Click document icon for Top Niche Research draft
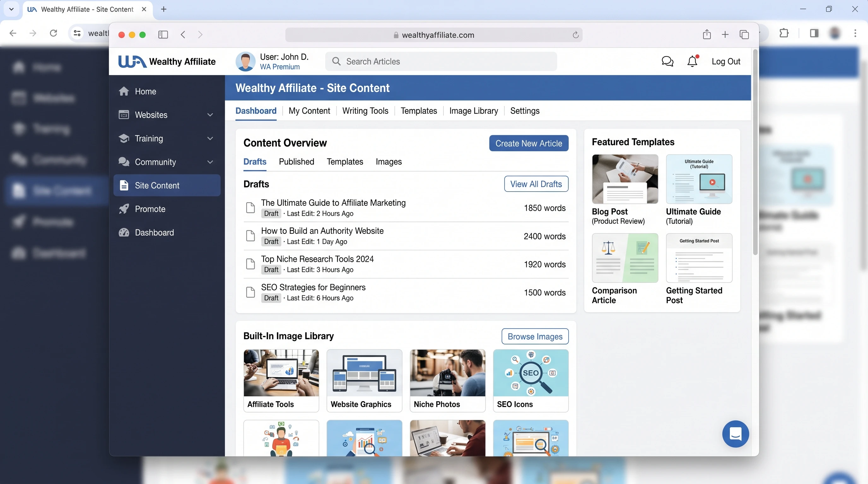This screenshot has height=484, width=868. [250, 264]
